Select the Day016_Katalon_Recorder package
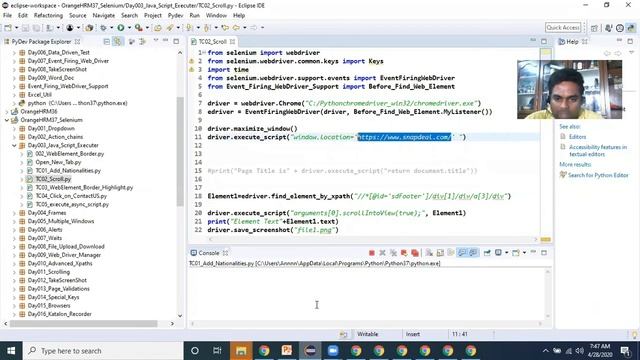 pyautogui.click(x=60, y=314)
